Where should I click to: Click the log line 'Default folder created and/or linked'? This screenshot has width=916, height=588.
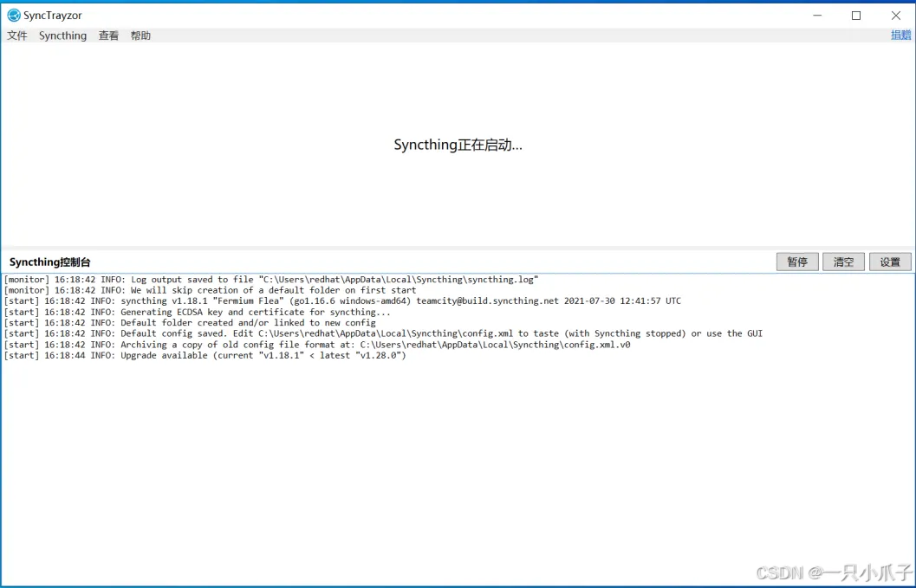pos(190,323)
